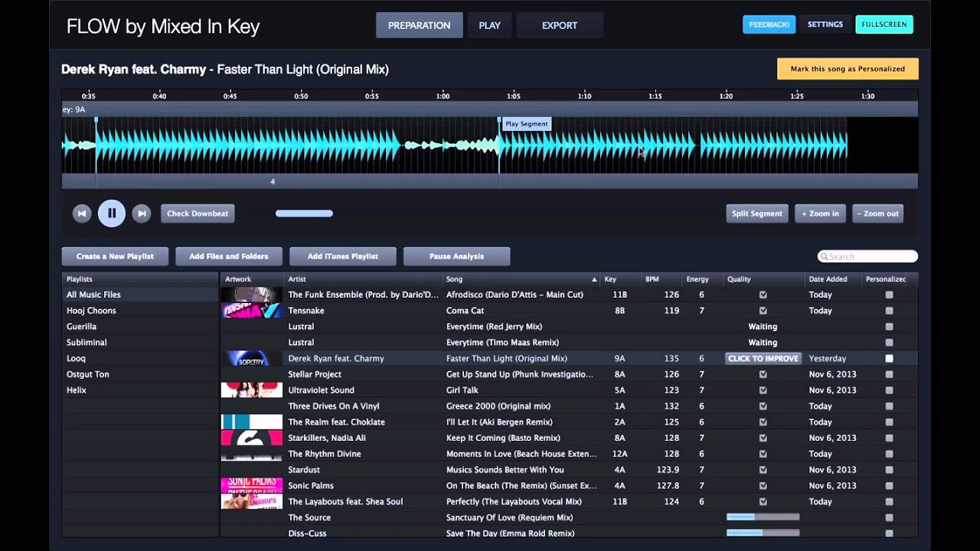Click Add iTunes Playlist
The width and height of the screenshot is (980, 551).
coord(343,256)
